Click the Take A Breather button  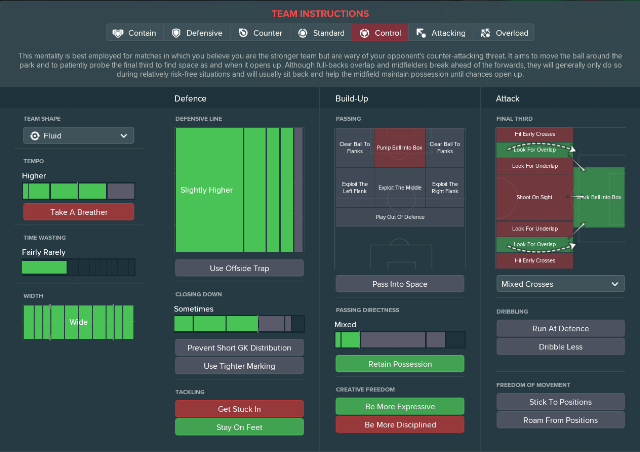coord(78,212)
